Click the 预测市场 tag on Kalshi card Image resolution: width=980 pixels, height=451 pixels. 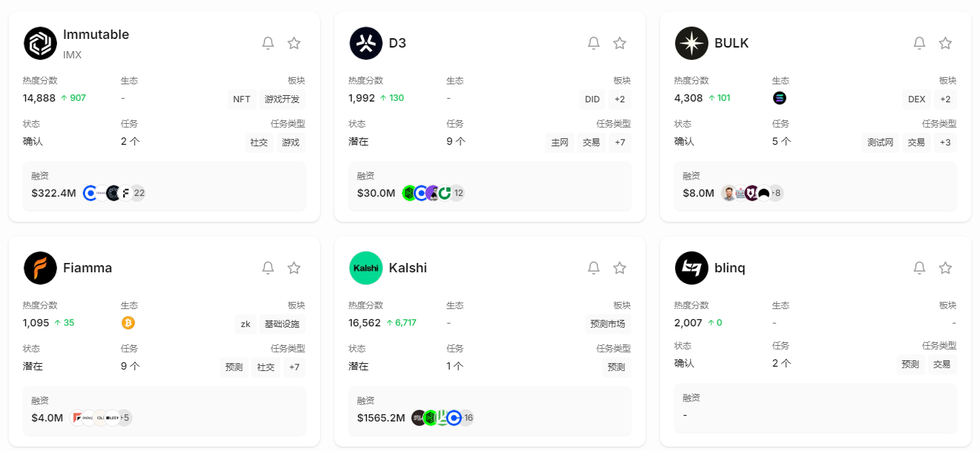click(x=606, y=322)
